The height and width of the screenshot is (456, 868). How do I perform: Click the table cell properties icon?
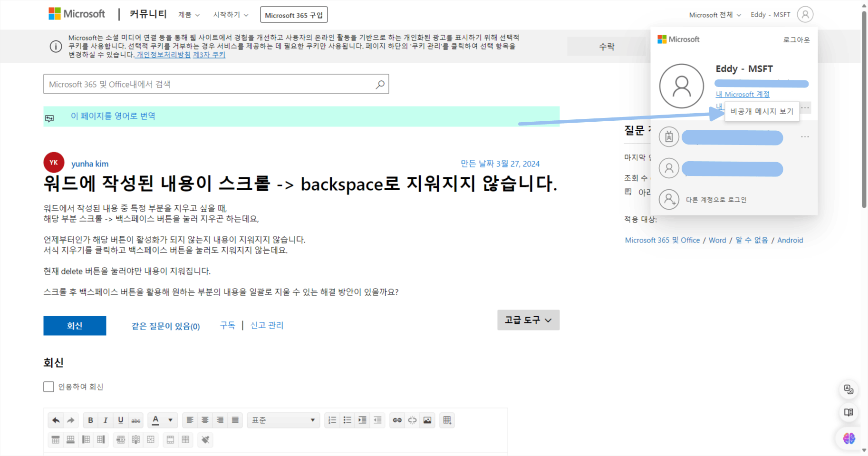pyautogui.click(x=185, y=440)
